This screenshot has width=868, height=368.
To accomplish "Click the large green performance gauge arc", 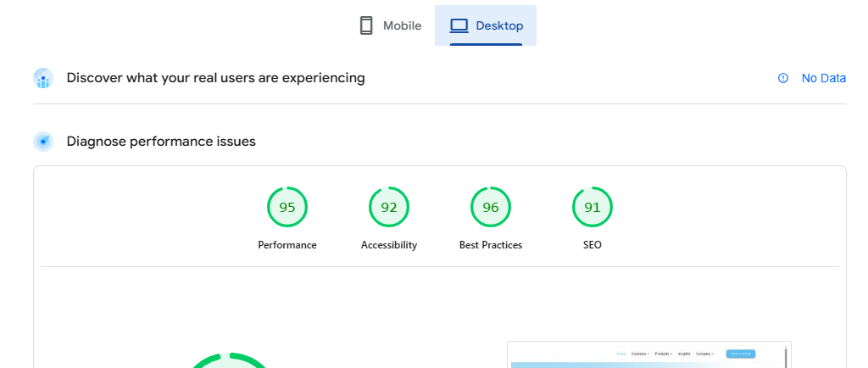I will (229, 359).
